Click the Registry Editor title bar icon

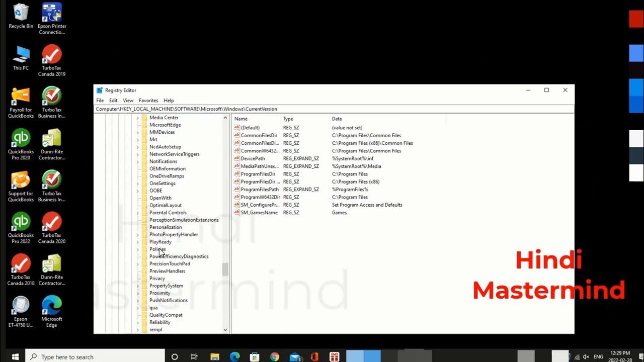click(x=100, y=90)
